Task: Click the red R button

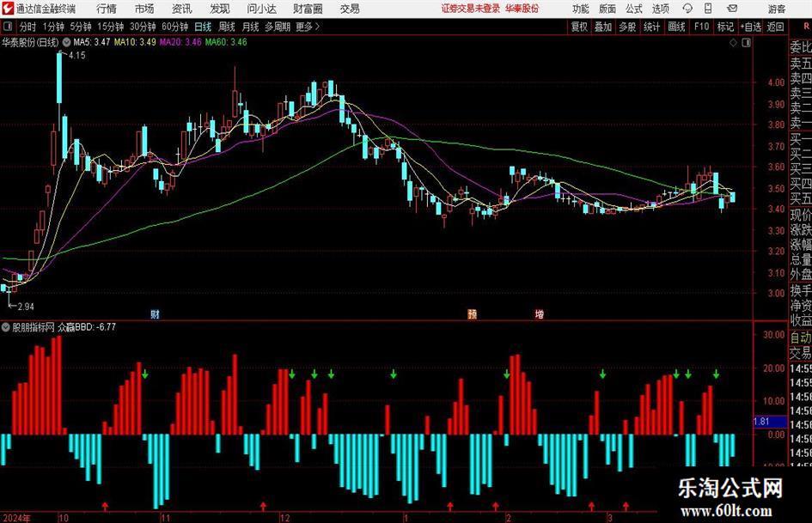Action: click(808, 27)
